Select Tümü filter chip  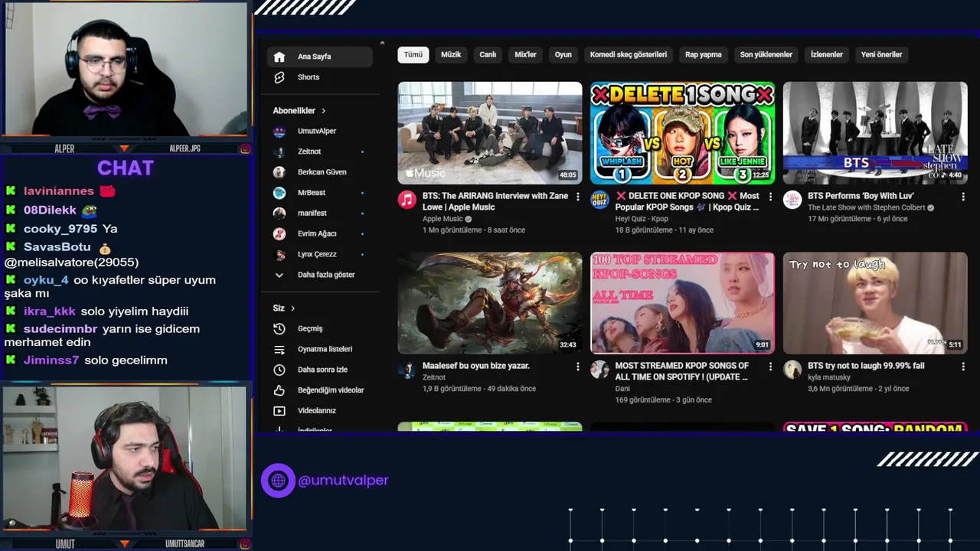(413, 54)
